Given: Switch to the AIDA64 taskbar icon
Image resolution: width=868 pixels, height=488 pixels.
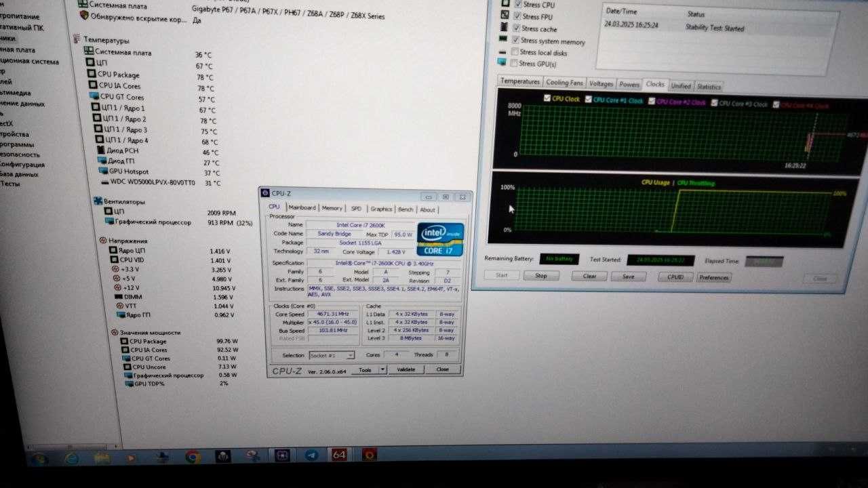Looking at the screenshot, I should [340, 455].
